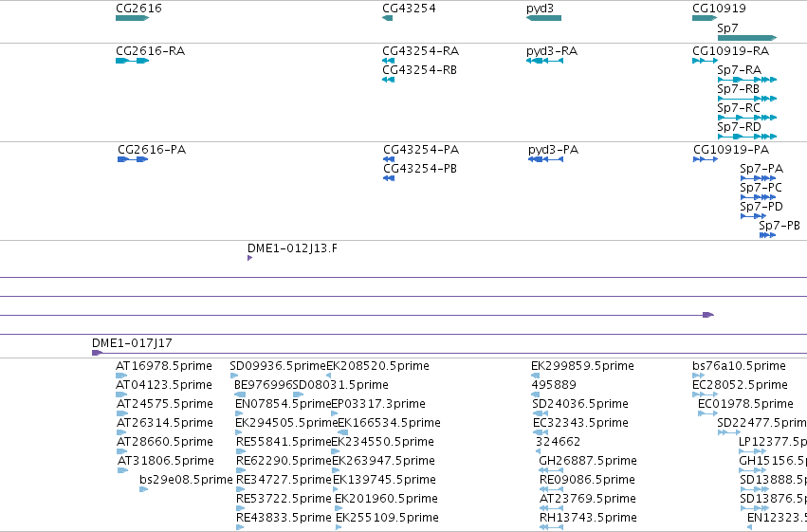Click the EC28052.5prime EST
The image size is (807, 532).
click(x=705, y=394)
